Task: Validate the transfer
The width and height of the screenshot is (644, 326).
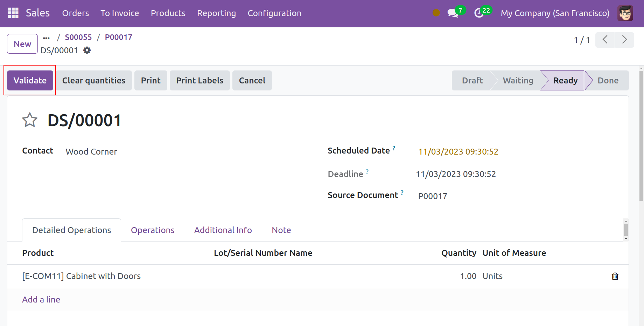Action: click(30, 80)
